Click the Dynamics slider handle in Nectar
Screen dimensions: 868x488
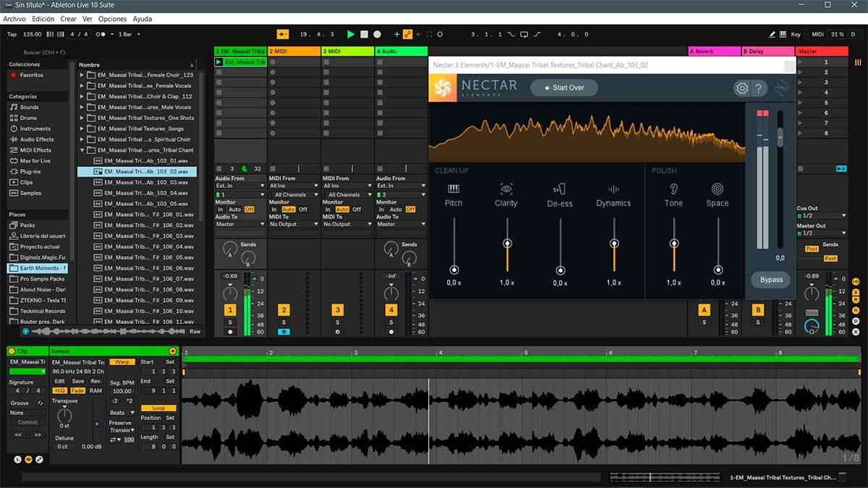coord(614,244)
